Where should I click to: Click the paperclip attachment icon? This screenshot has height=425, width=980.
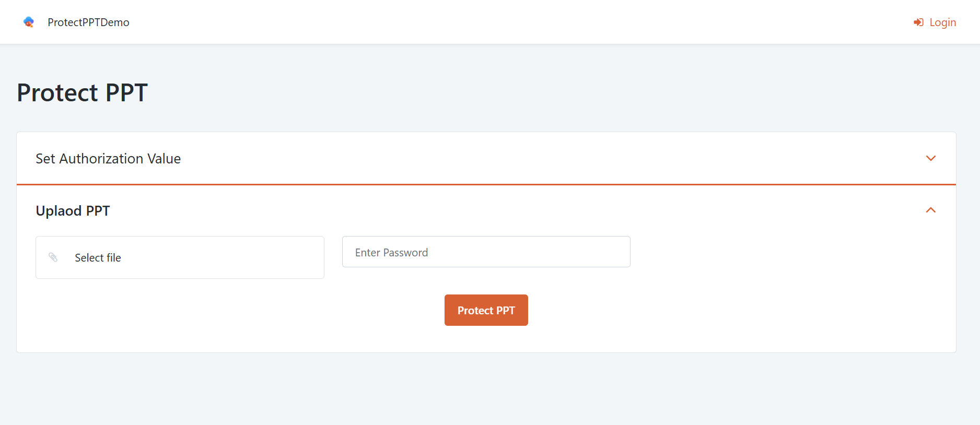click(53, 257)
